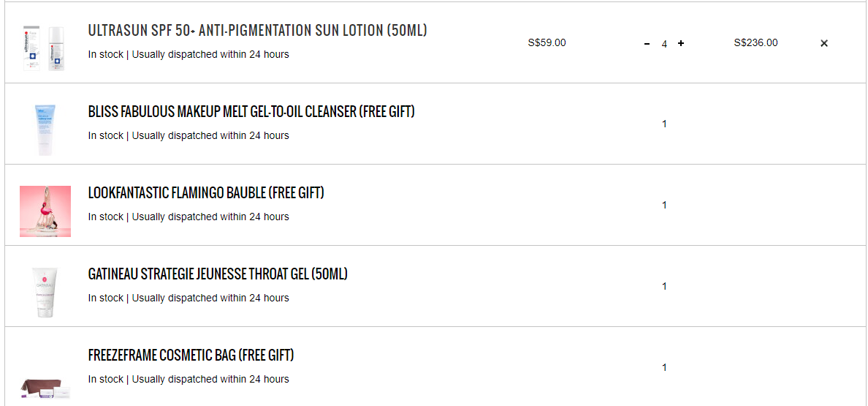This screenshot has height=406, width=868.
Task: Click the quantity value 4 for Ultrasun
Action: click(x=664, y=44)
